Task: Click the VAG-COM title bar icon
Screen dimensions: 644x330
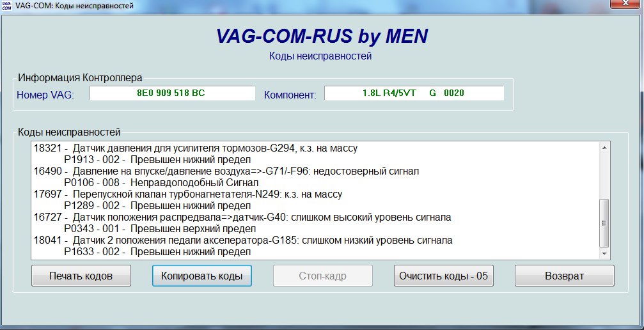Action: point(7,6)
